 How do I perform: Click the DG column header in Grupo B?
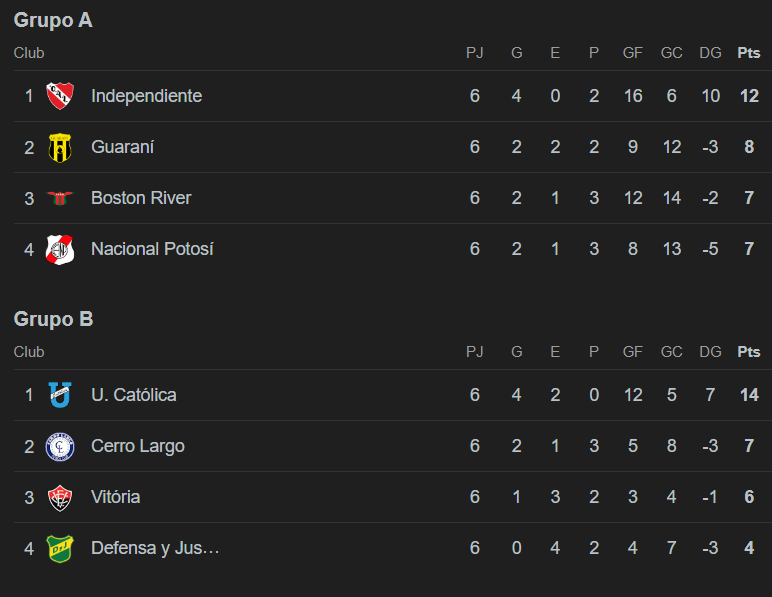710,352
